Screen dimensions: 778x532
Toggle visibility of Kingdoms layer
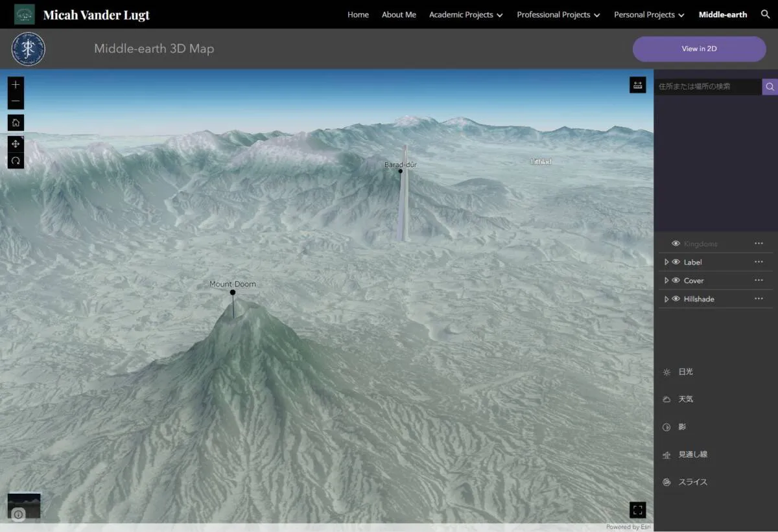[676, 244]
